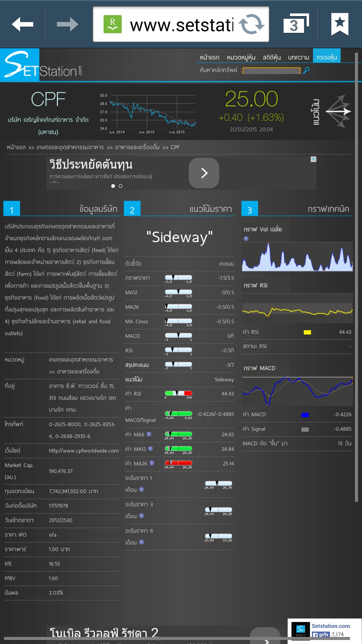The width and height of the screenshot is (362, 644).
Task: Click the "Sideway" trend heading
Action: pyautogui.click(x=179, y=237)
